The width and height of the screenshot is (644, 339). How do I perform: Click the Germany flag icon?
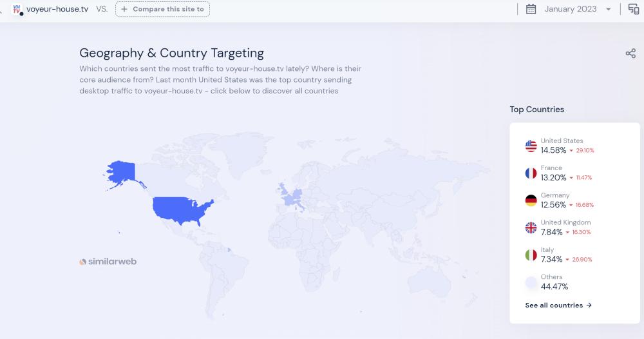click(531, 200)
